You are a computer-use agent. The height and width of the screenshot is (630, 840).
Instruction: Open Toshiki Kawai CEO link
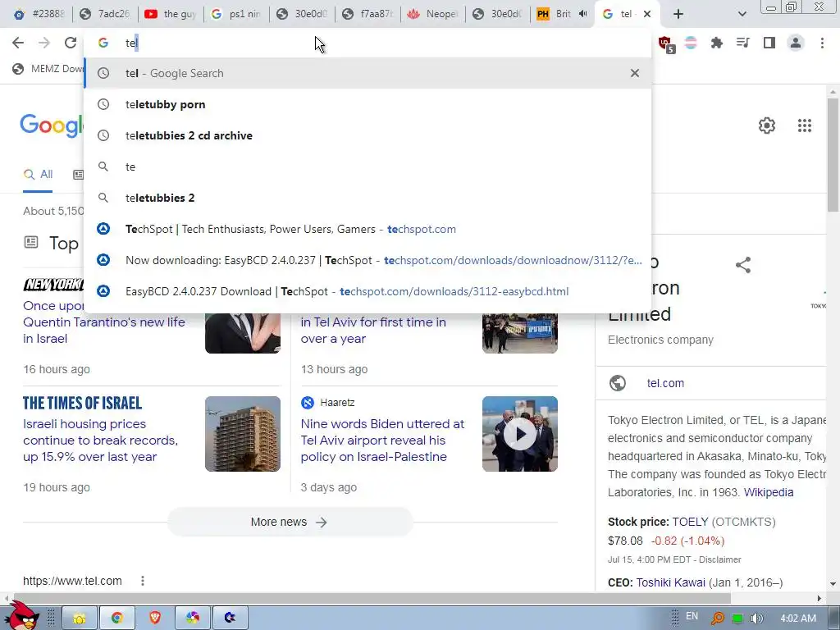tap(670, 582)
